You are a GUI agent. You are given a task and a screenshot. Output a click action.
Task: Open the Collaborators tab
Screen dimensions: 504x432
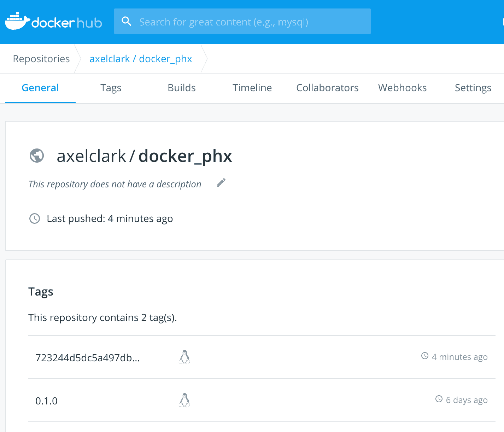point(327,88)
